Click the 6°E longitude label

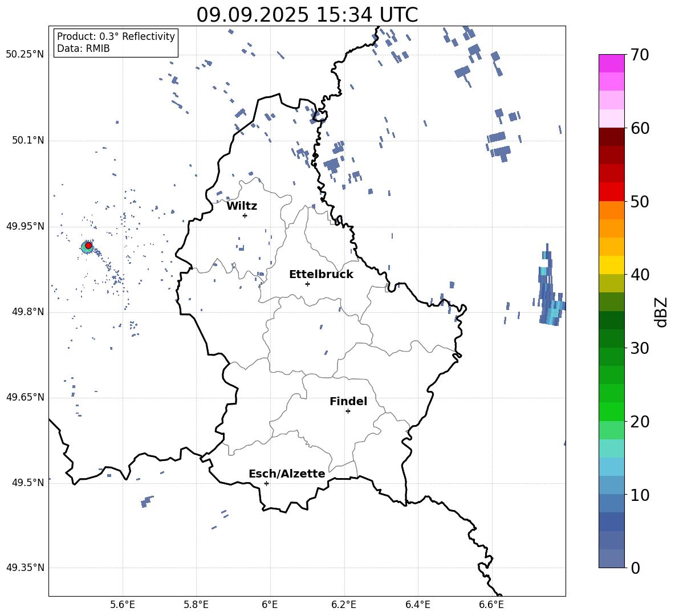click(270, 605)
